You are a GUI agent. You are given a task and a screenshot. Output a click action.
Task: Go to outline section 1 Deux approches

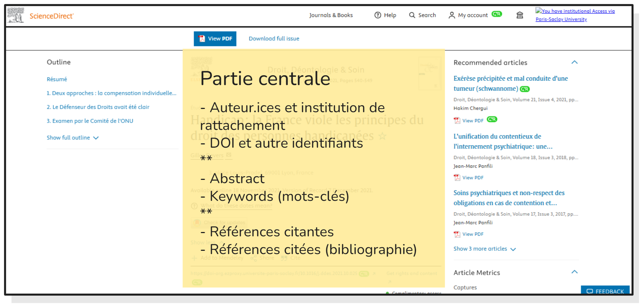click(111, 93)
